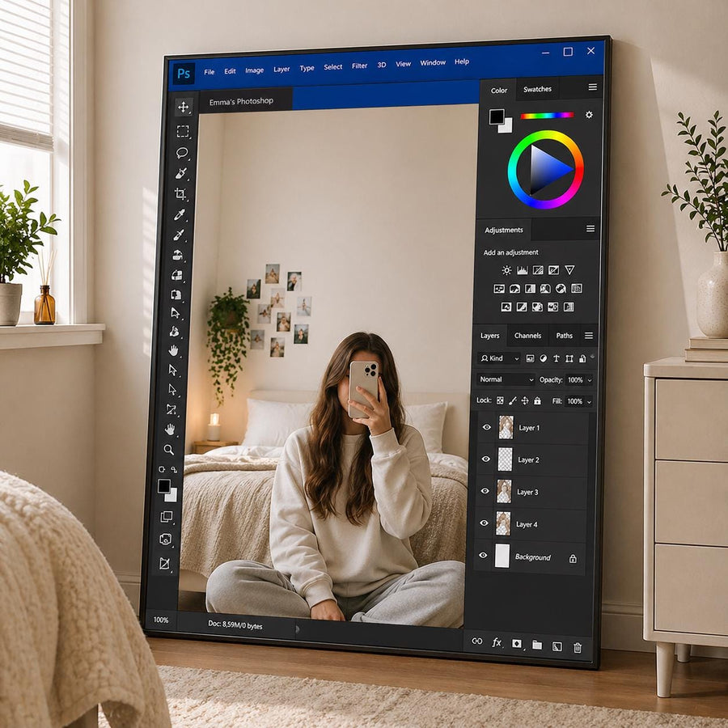Add a Vibrance adjustment (triangle icon)
728x728 pixels.
click(x=569, y=269)
